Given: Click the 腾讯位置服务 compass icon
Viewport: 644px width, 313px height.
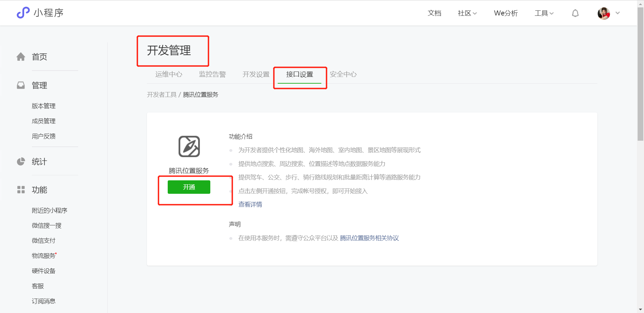Looking at the screenshot, I should pyautogui.click(x=189, y=146).
